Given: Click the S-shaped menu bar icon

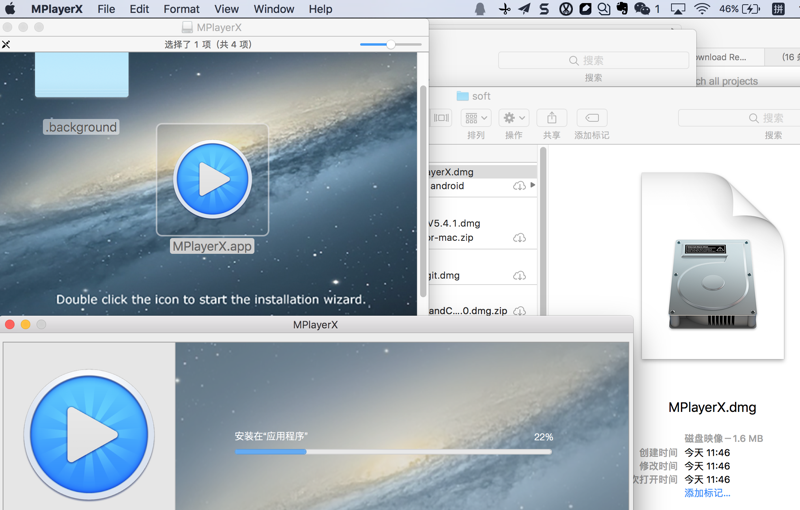Looking at the screenshot, I should 544,9.
